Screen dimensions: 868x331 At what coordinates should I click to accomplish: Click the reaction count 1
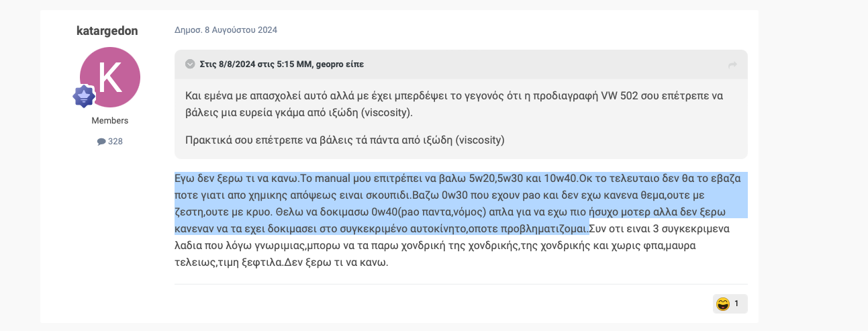pyautogui.click(x=736, y=304)
